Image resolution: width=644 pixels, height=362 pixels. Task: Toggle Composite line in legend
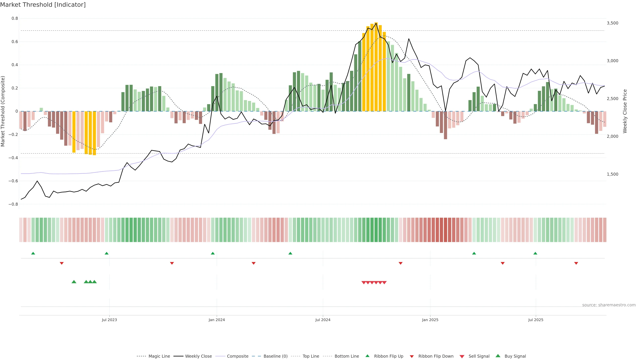[x=237, y=356]
